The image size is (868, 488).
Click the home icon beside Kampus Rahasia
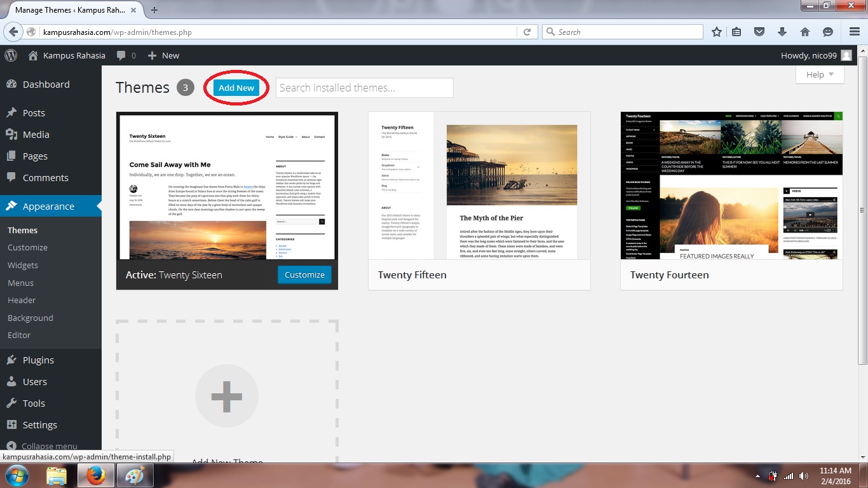coord(33,55)
